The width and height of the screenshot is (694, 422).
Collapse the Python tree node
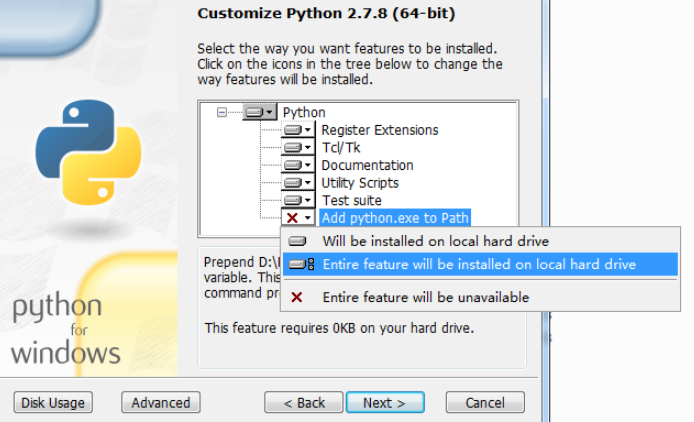(x=222, y=112)
